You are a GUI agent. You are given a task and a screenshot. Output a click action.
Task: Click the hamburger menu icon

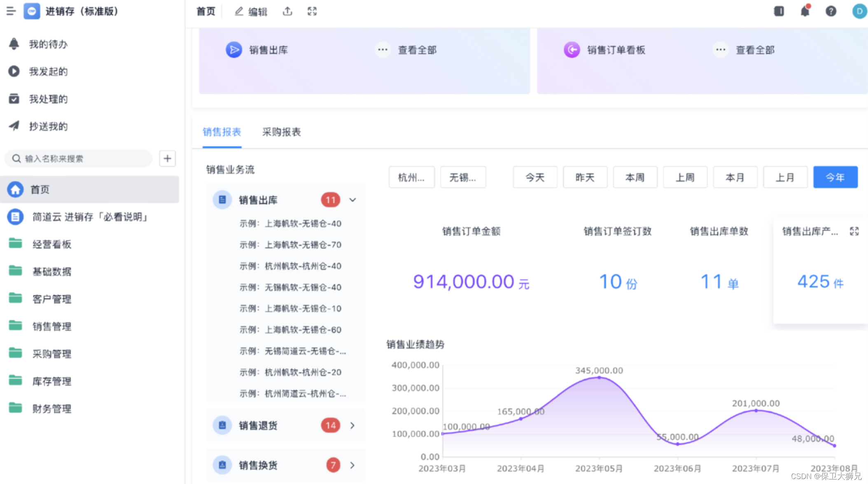(11, 11)
